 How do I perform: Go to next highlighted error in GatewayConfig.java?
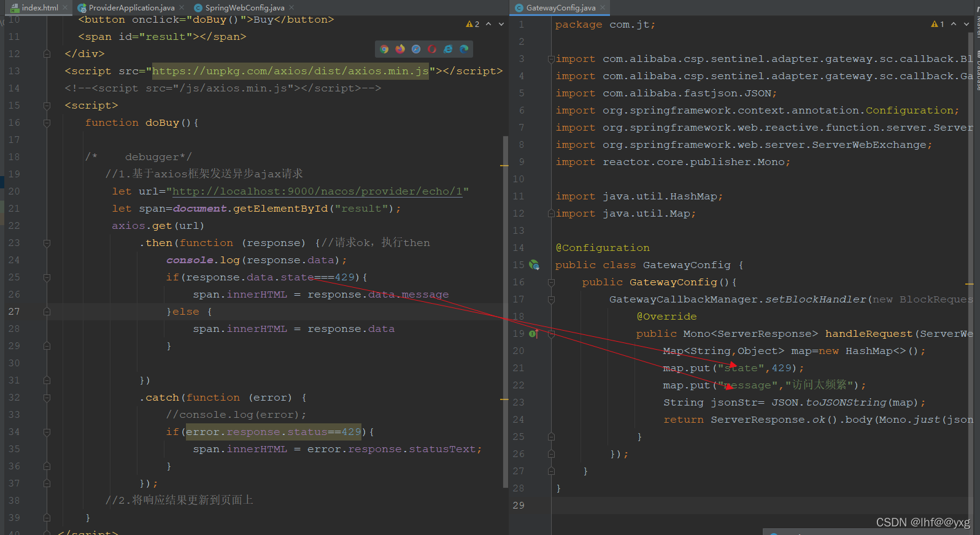point(966,24)
